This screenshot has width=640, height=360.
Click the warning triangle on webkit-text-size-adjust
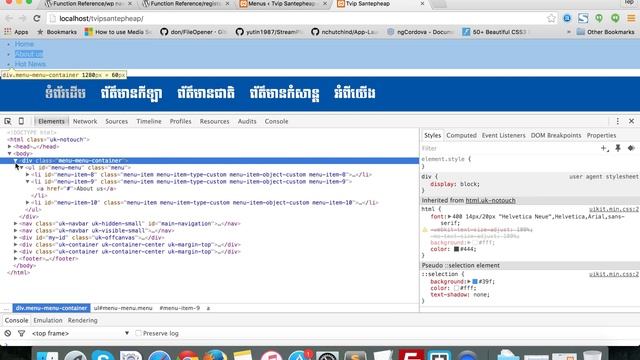click(424, 230)
